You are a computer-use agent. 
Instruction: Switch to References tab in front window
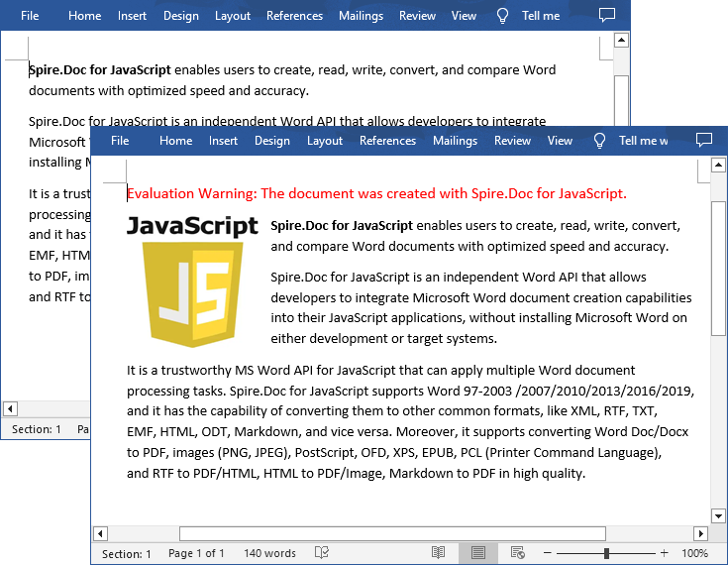click(387, 141)
